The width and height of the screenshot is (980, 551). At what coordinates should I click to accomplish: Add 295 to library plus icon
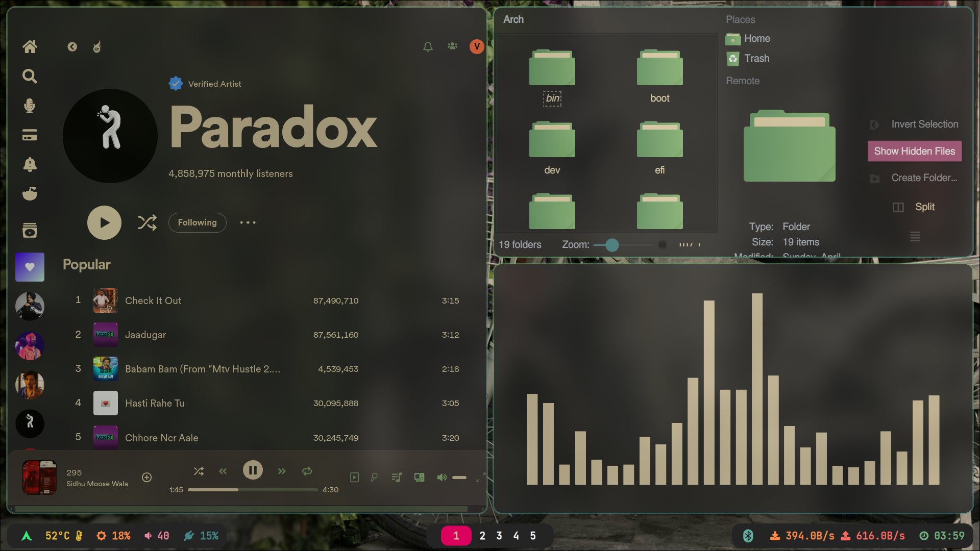(x=146, y=478)
